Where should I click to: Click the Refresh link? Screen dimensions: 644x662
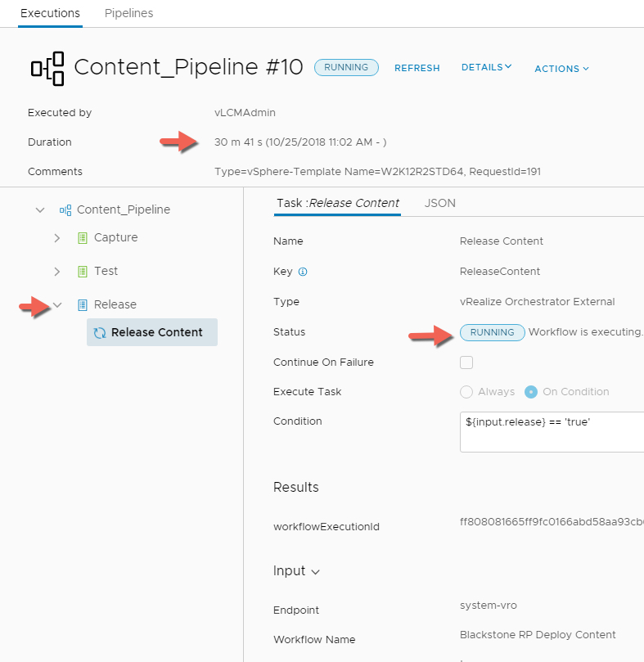click(x=417, y=68)
